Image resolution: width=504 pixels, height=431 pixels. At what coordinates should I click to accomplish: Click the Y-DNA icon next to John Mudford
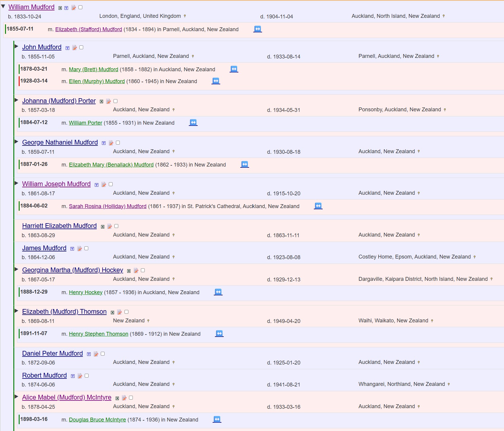67,48
